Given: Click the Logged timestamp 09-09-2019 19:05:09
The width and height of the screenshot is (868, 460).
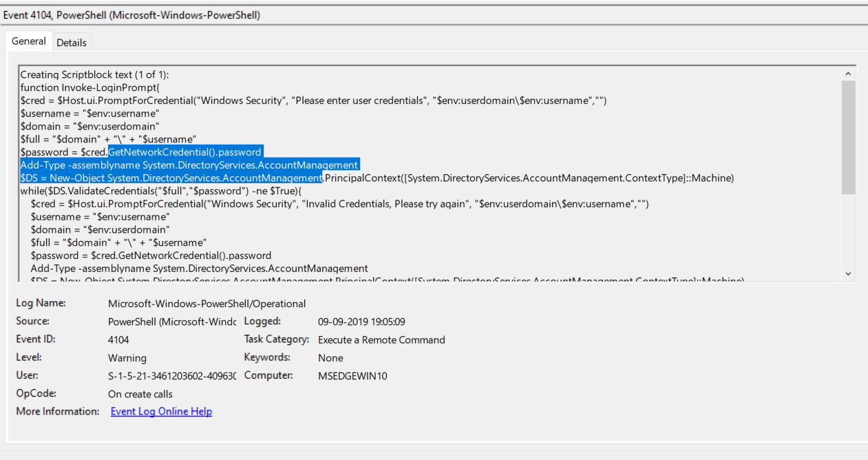Looking at the screenshot, I should [361, 322].
